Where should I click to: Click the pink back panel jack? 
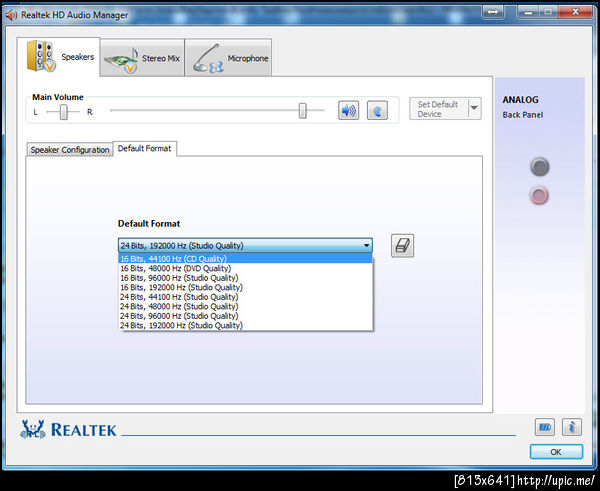539,195
